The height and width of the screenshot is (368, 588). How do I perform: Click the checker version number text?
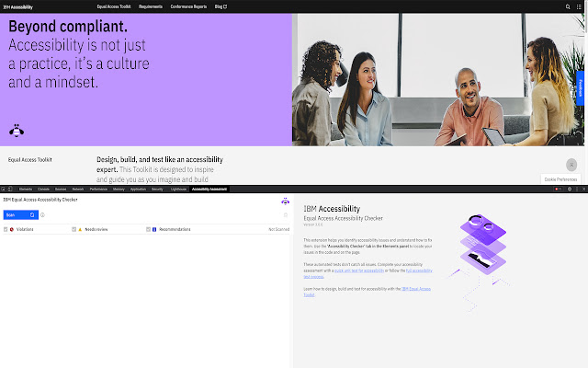tap(312, 224)
